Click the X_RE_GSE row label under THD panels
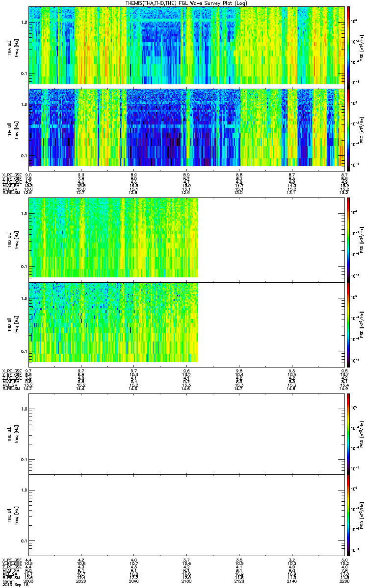 [x=12, y=371]
